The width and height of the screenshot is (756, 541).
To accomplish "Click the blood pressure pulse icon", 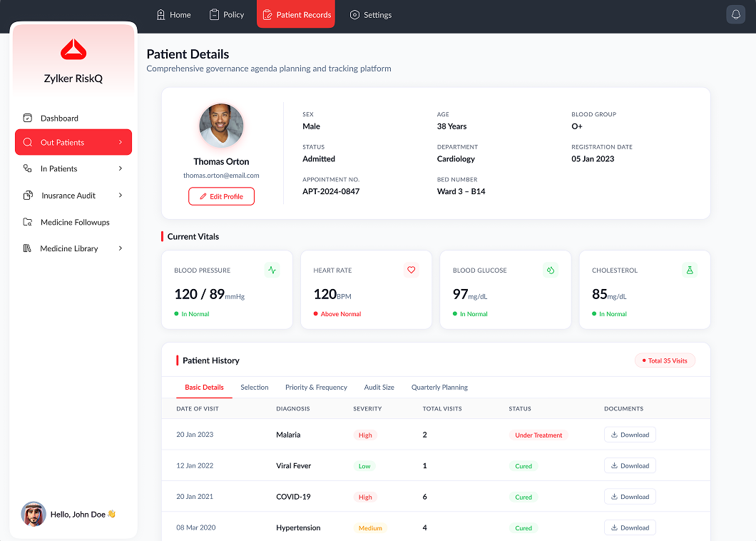I will [x=272, y=270].
